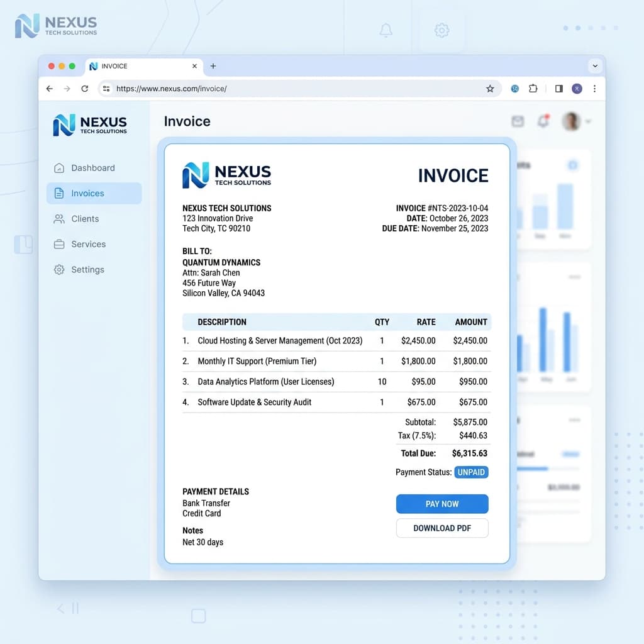Open Services in the sidebar
Image resolution: width=644 pixels, height=644 pixels.
point(94,245)
